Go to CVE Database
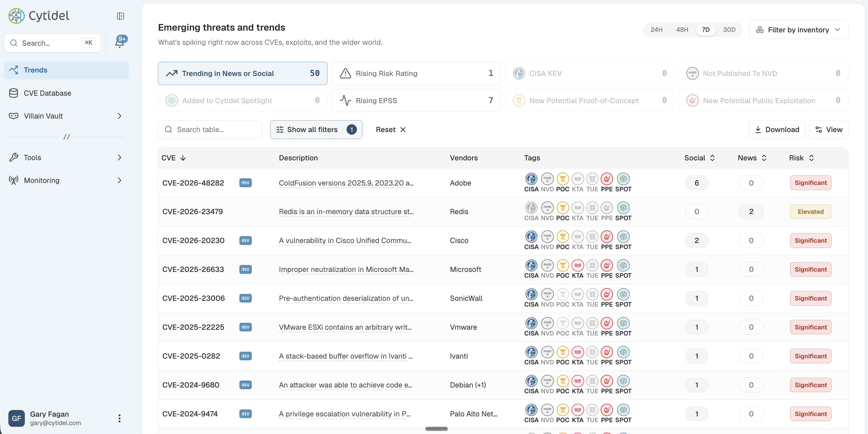 [66, 93]
